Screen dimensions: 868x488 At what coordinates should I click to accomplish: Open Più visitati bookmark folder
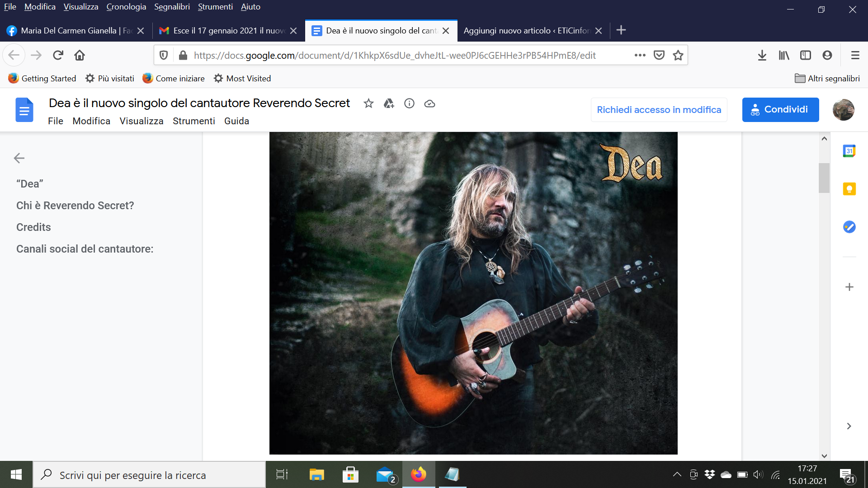[x=110, y=79]
